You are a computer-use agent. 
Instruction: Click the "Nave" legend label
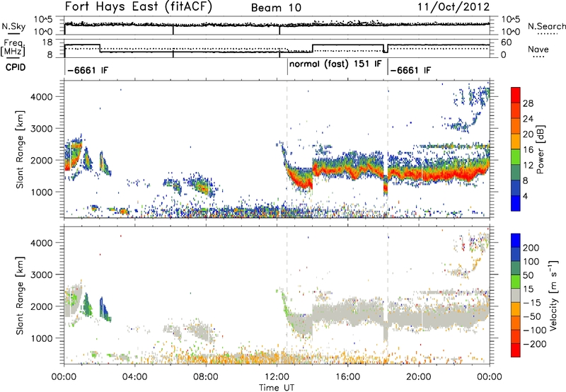pyautogui.click(x=538, y=49)
